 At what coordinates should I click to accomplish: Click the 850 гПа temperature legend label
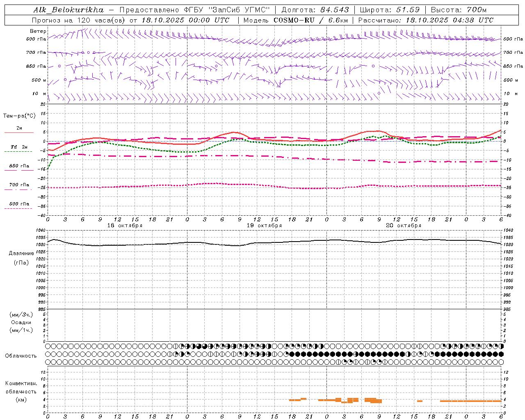tap(19, 166)
